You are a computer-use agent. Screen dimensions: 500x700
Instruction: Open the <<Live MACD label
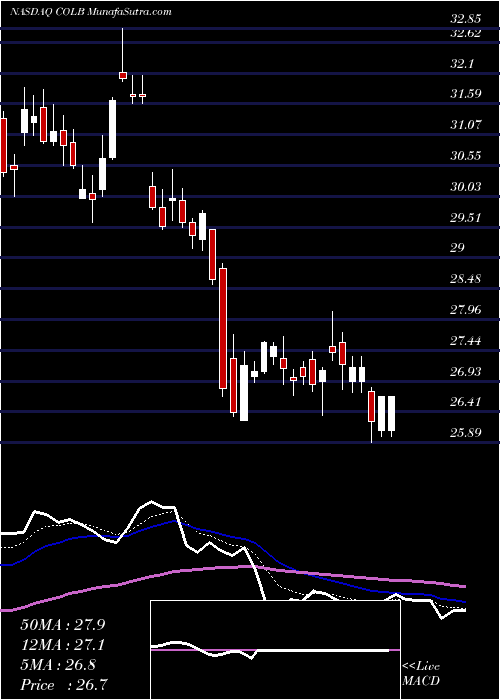click(x=421, y=674)
